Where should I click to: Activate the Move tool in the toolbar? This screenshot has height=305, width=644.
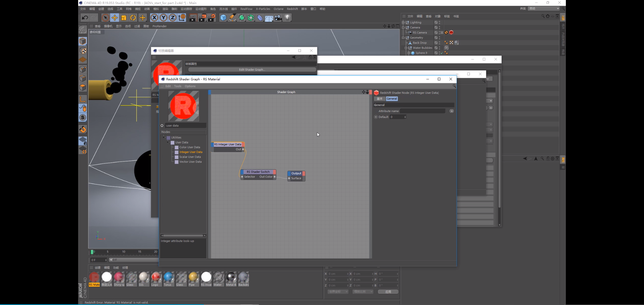click(x=115, y=18)
